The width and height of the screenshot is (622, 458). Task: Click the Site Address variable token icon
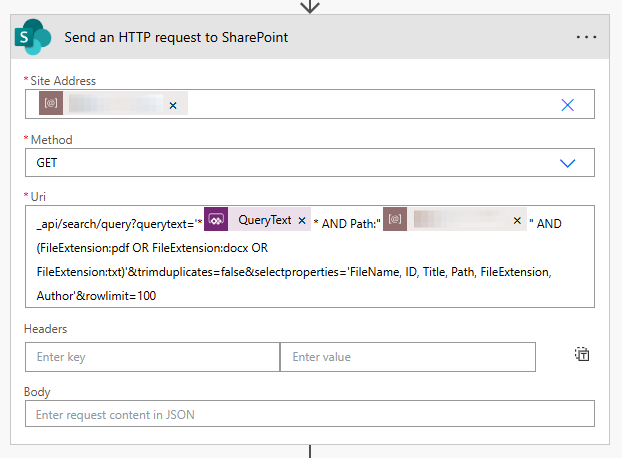pyautogui.click(x=51, y=103)
